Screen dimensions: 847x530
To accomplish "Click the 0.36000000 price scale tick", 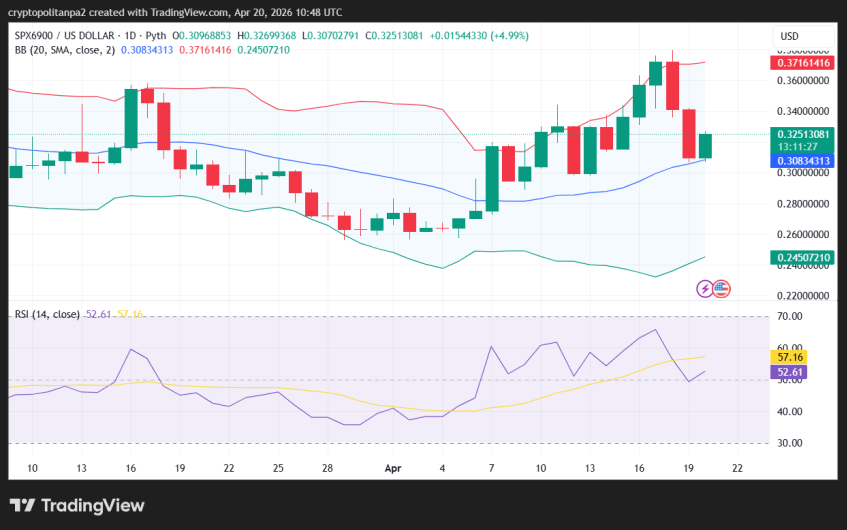I will 803,81.
